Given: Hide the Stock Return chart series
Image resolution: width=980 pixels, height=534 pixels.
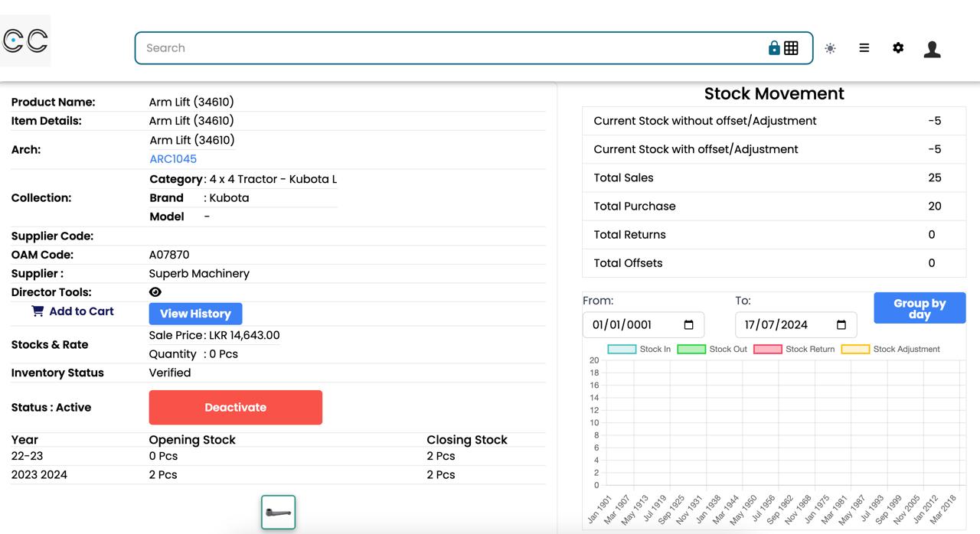Looking at the screenshot, I should point(768,350).
